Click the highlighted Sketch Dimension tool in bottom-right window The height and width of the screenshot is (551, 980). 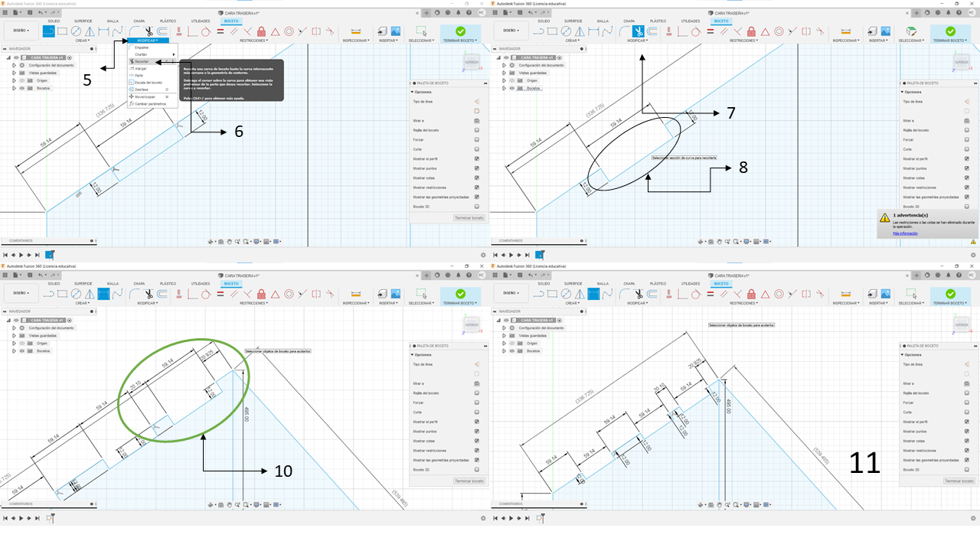(593, 294)
